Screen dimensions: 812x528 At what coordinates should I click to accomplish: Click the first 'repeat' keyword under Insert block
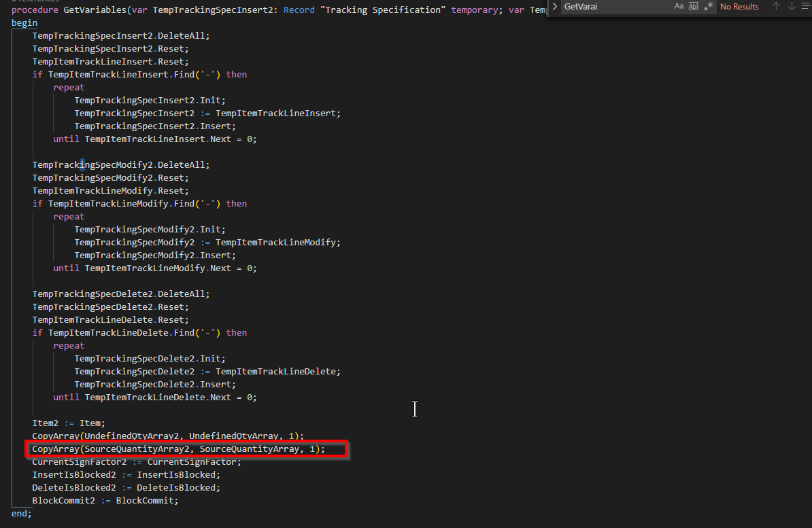pos(69,88)
